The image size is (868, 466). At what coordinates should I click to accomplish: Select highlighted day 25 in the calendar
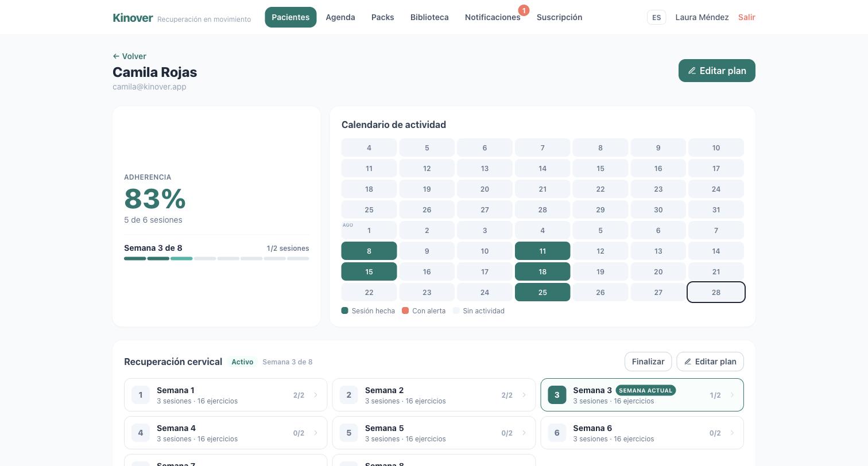coord(542,292)
